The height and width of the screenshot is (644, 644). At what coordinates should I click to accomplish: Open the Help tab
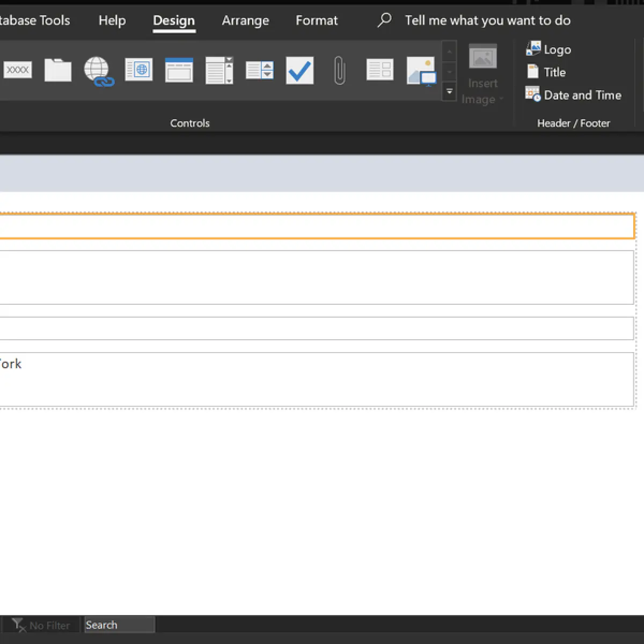coord(112,20)
